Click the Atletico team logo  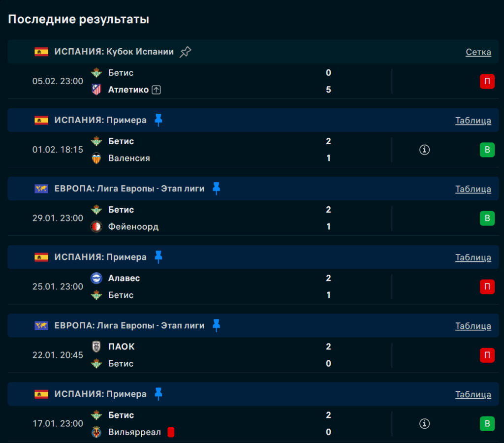click(x=96, y=90)
